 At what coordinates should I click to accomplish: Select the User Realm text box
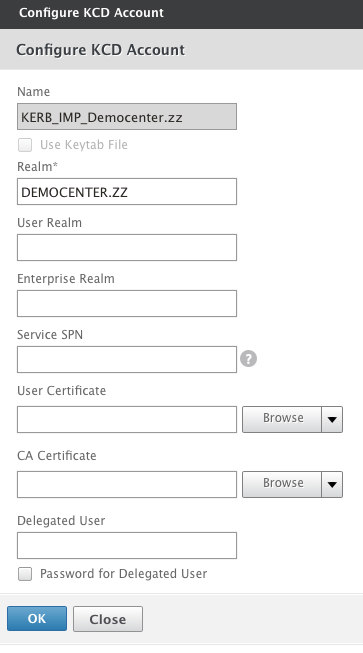click(127, 247)
